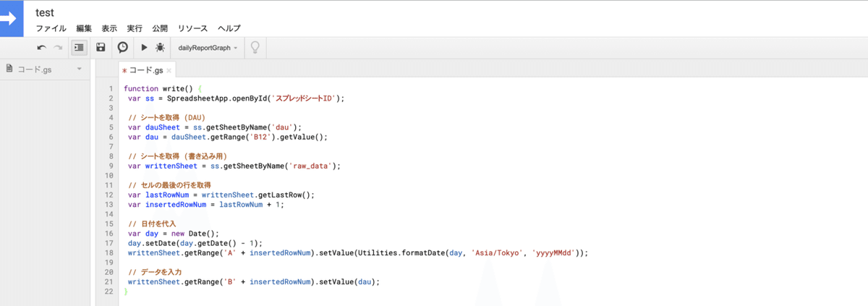Open the 編集 menu
This screenshot has height=306, width=868.
(x=84, y=28)
